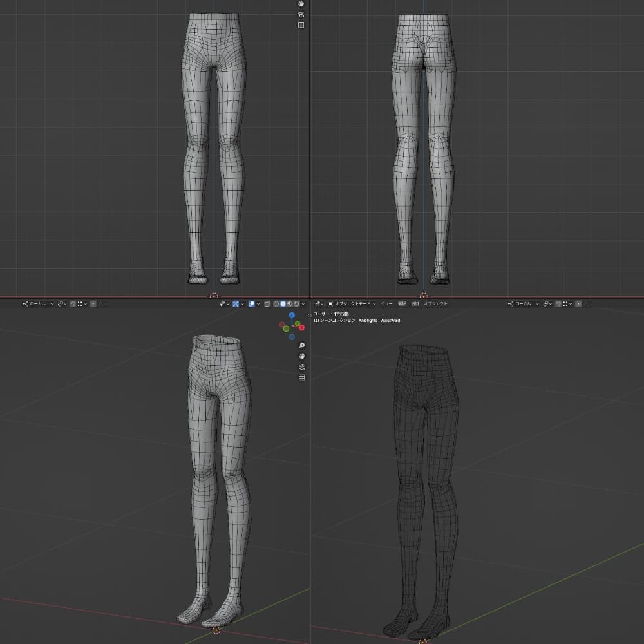
Task: Open ローカル orientation dropdown in the lower-left header
Action: click(x=38, y=304)
